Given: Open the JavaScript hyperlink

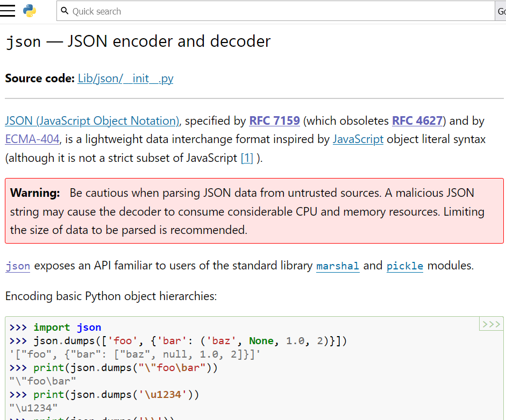Looking at the screenshot, I should (358, 139).
